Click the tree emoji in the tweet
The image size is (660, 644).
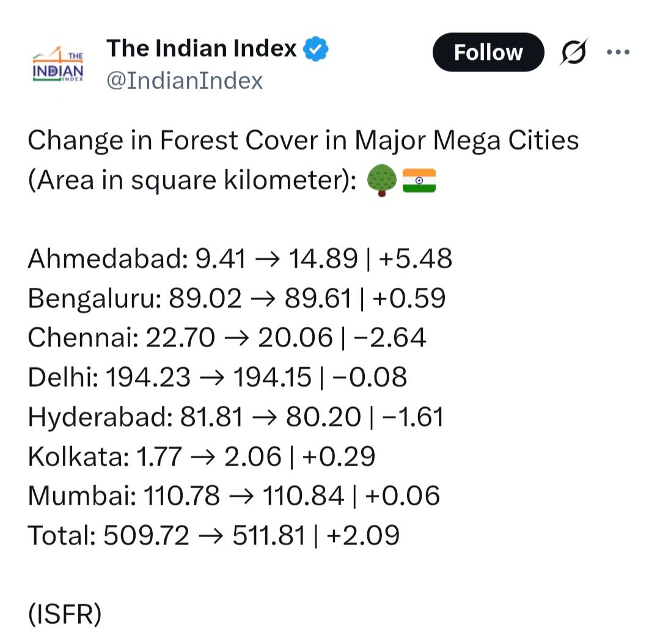[382, 181]
